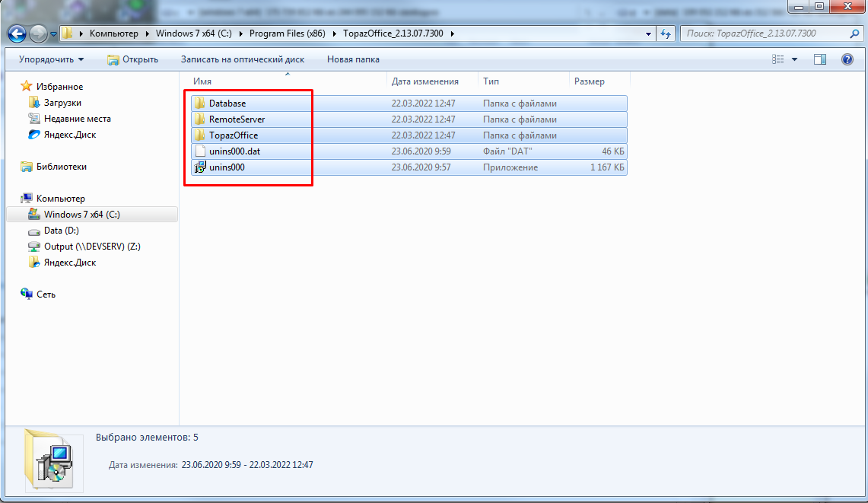Change the view using the view icon
This screenshot has width=868, height=503.
(x=777, y=59)
